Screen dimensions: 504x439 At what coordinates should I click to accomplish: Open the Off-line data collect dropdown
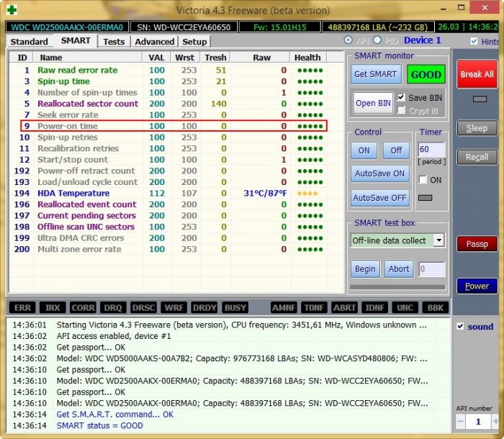(438, 240)
